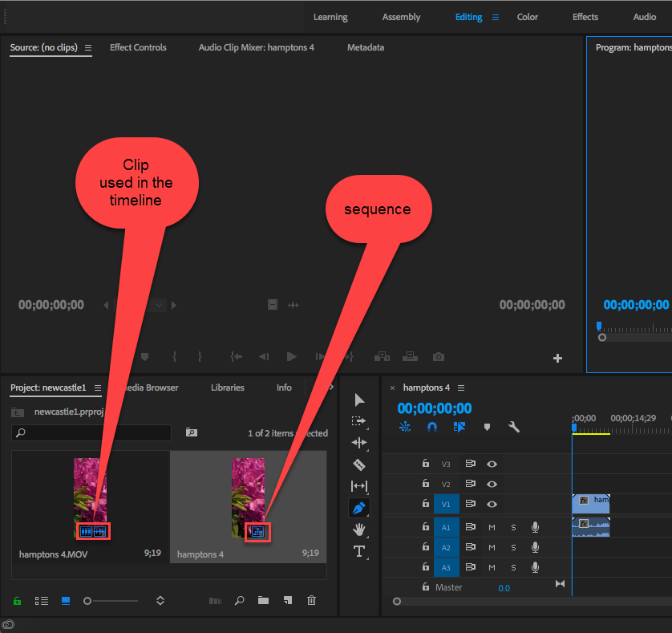
Task: Open the Project panel menu
Action: (98, 388)
